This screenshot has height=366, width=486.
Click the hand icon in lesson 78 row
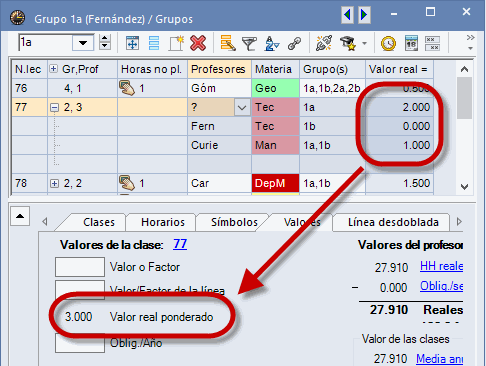tap(127, 183)
